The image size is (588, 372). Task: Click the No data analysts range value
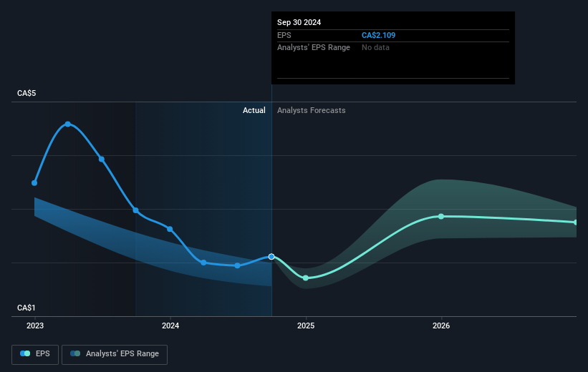tap(375, 48)
